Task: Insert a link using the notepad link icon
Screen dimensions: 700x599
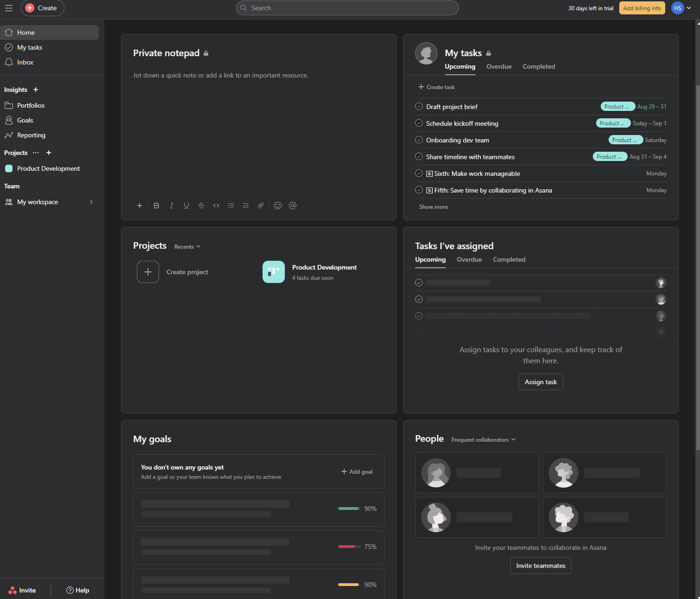Action: coord(261,206)
